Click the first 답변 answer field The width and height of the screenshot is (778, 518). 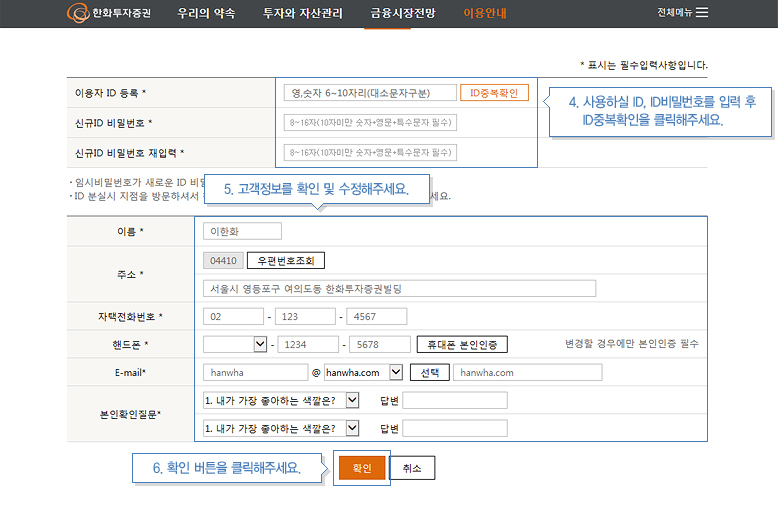[454, 400]
